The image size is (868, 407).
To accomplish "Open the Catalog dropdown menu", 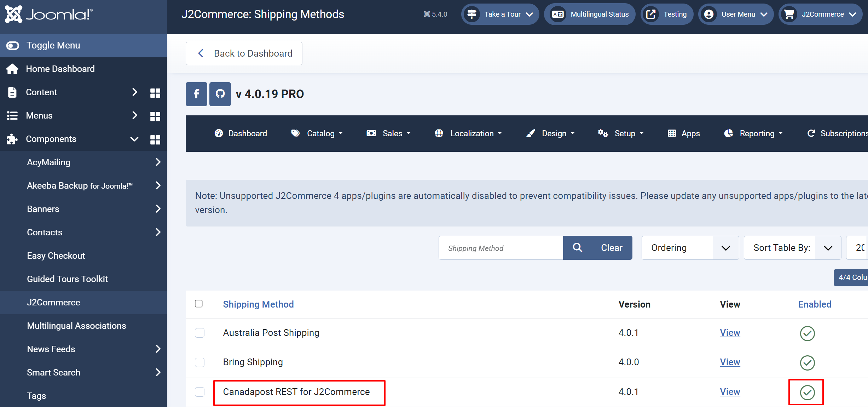I will pos(317,133).
